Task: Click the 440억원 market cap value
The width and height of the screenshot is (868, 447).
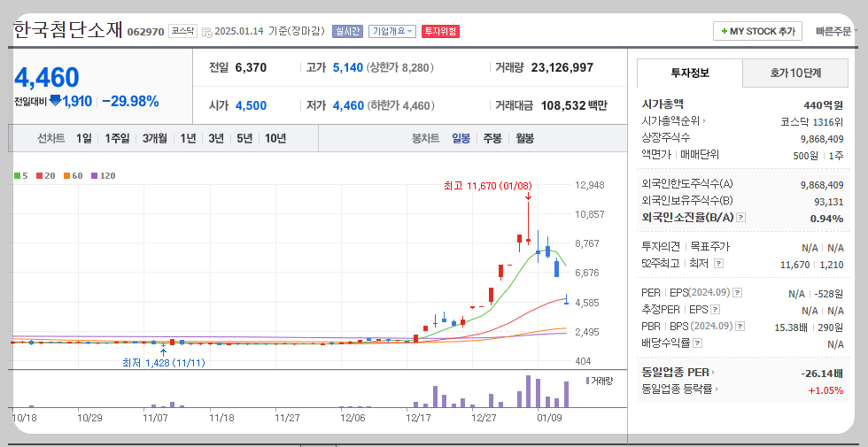Action: [x=823, y=104]
